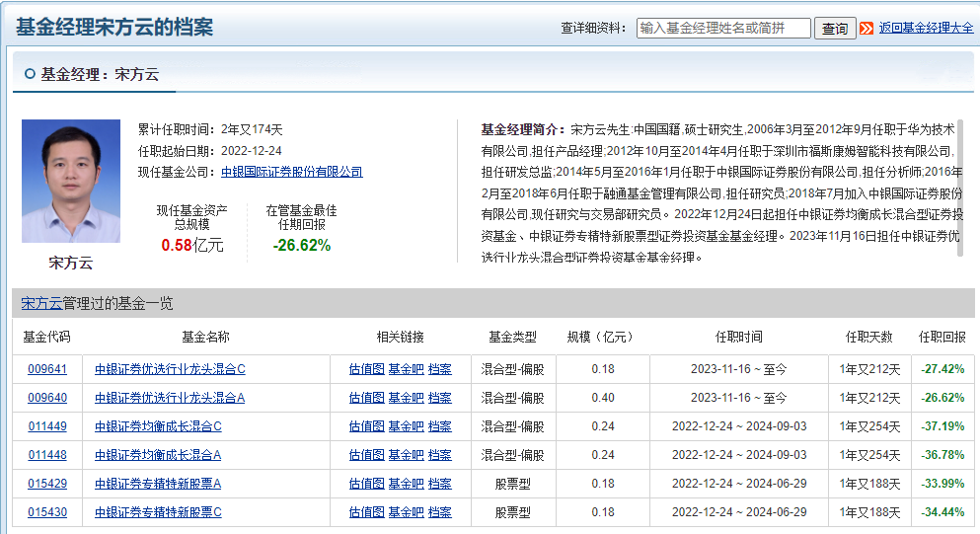Click the 基金经理：宋方云 section heading
This screenshot has height=534, width=980.
[100, 74]
